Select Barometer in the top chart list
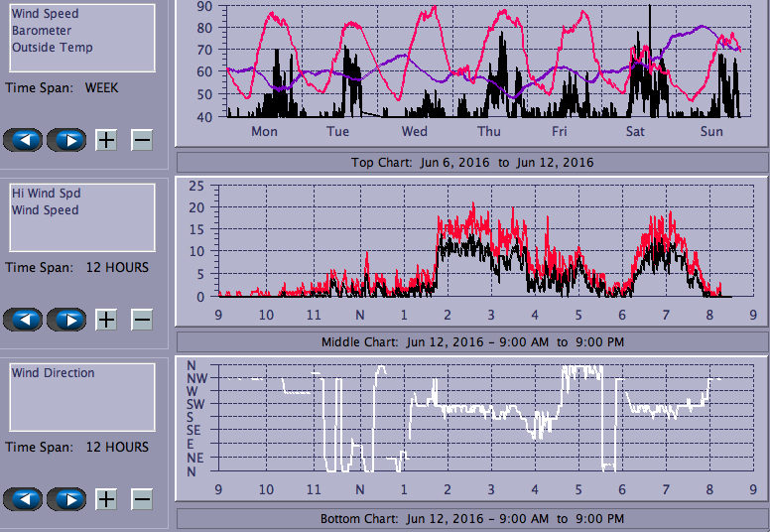The width and height of the screenshot is (770, 532). [41, 31]
